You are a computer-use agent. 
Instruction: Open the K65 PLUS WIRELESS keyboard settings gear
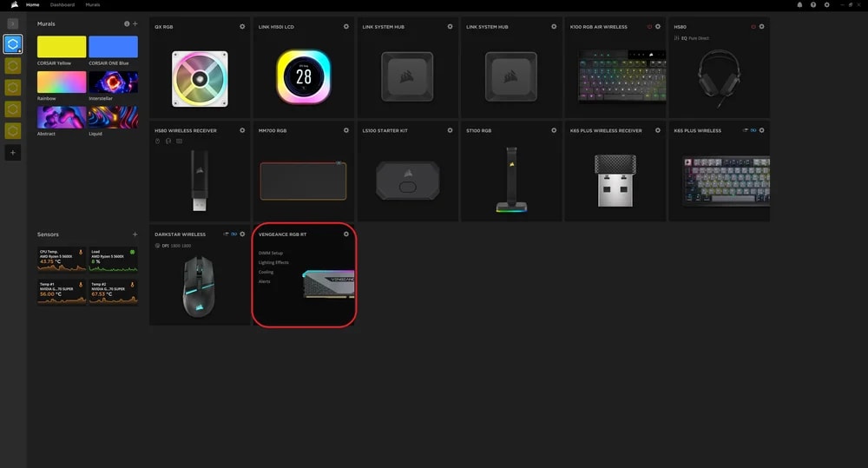point(762,130)
